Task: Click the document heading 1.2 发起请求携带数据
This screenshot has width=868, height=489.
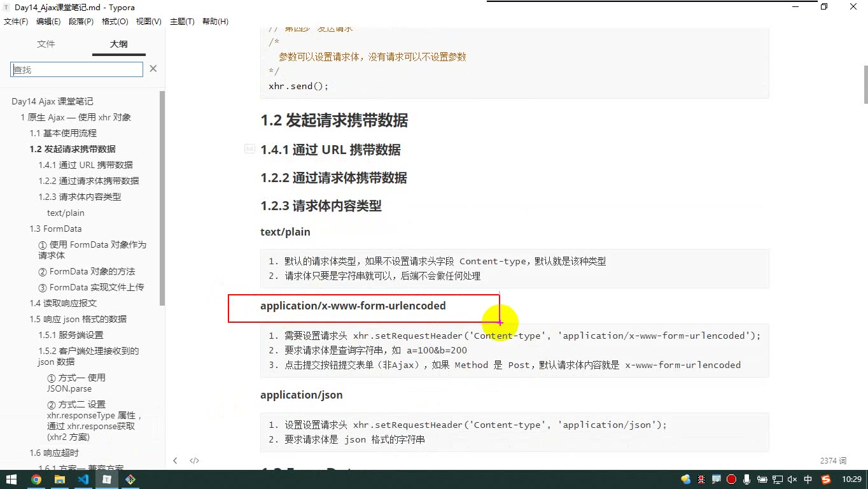Action: (334, 120)
